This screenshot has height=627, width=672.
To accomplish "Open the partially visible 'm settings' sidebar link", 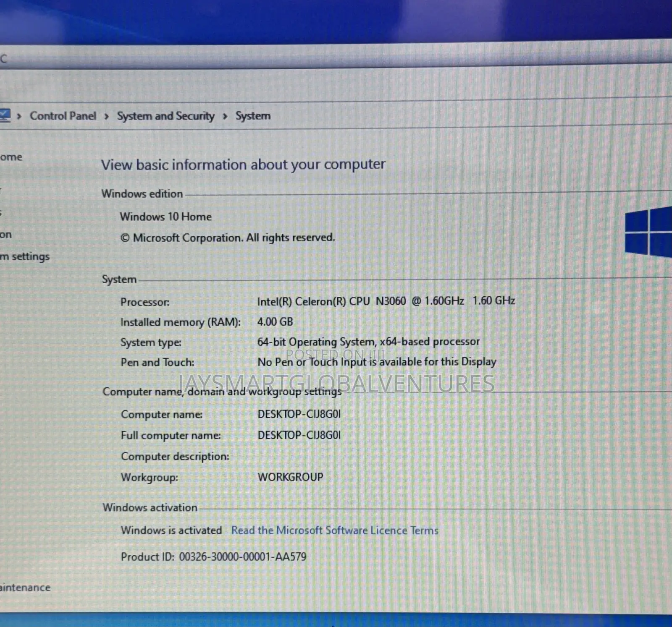I will [25, 256].
